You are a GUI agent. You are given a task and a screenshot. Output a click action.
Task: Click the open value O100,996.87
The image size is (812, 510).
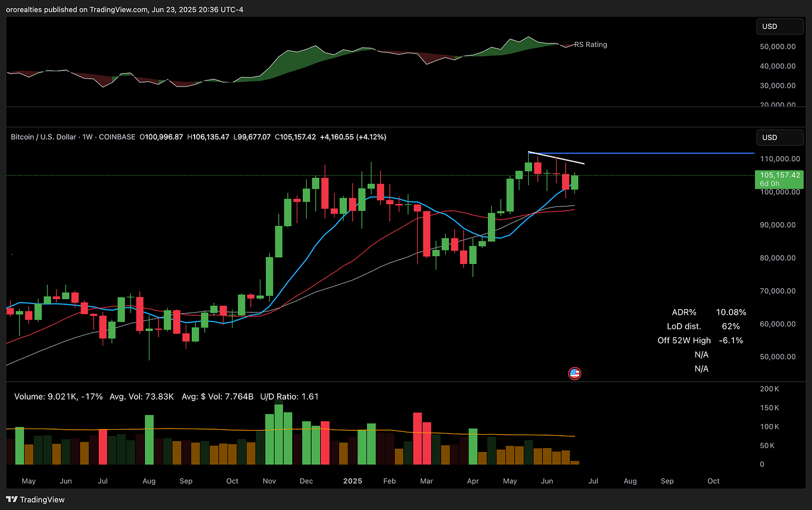point(161,137)
